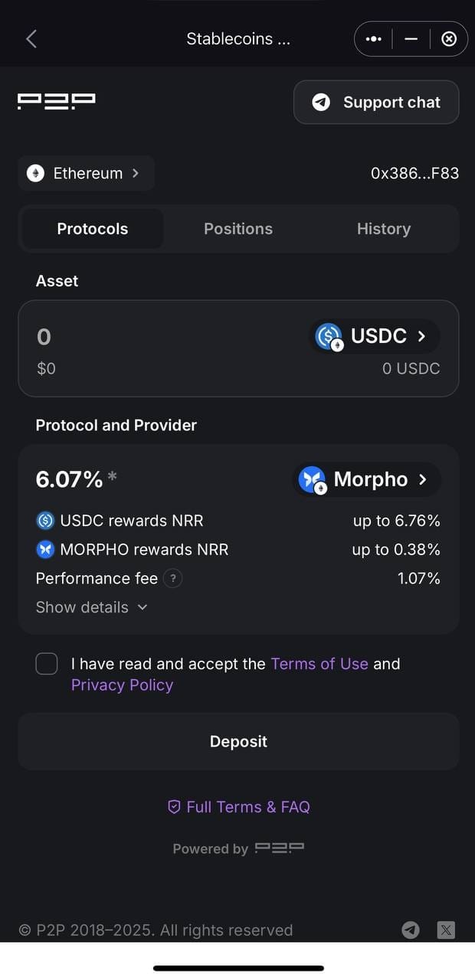Click the Ethereum network logo icon
Image resolution: width=475 pixels, height=980 pixels.
coord(35,174)
